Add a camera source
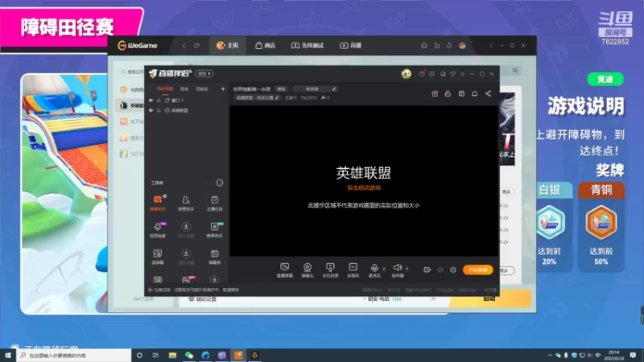Screen dimensions: 644x362 [308, 270]
